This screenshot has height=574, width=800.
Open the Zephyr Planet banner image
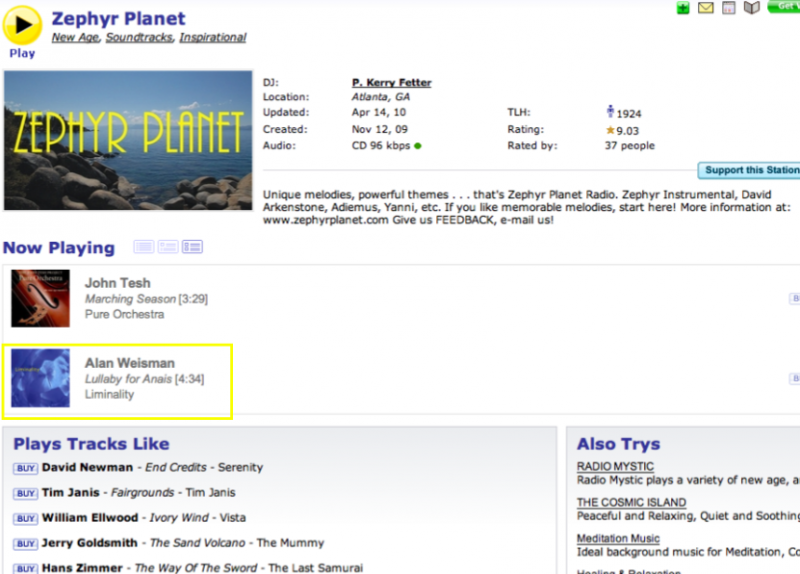128,140
